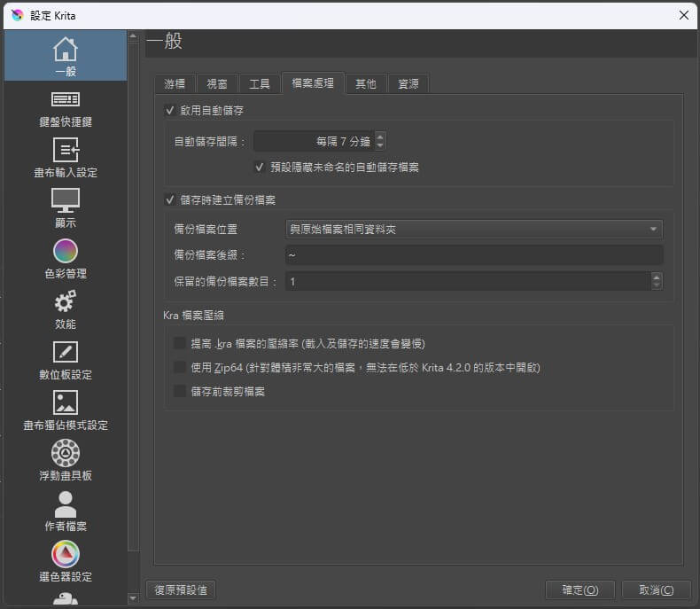Confirm with 確定(O) button
This screenshot has width=700, height=609.
(579, 589)
